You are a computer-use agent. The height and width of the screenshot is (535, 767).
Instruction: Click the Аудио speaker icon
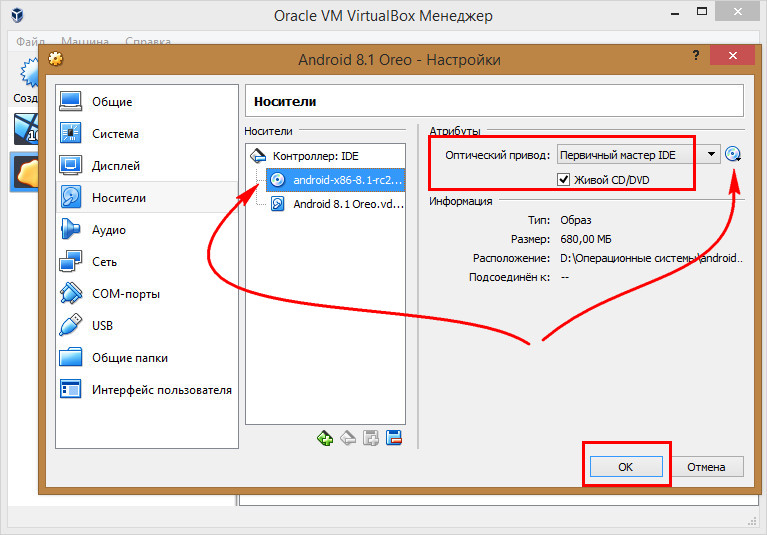coord(71,229)
